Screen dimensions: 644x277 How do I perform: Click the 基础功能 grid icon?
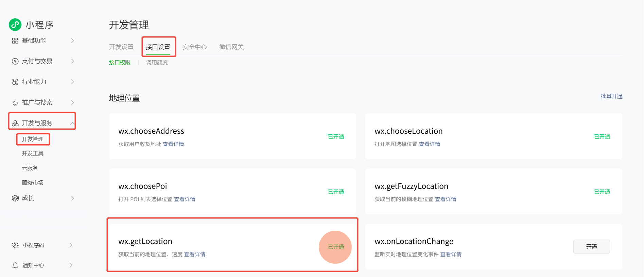[15, 41]
